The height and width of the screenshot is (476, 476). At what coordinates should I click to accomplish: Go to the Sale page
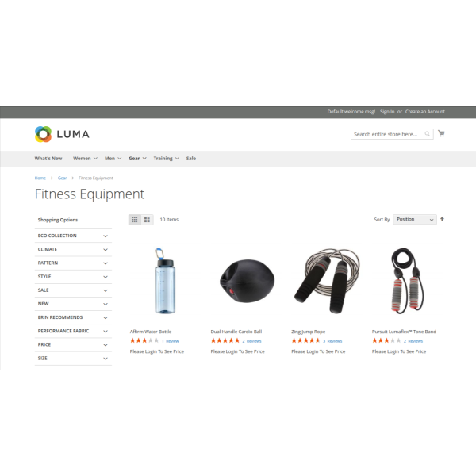click(x=191, y=159)
